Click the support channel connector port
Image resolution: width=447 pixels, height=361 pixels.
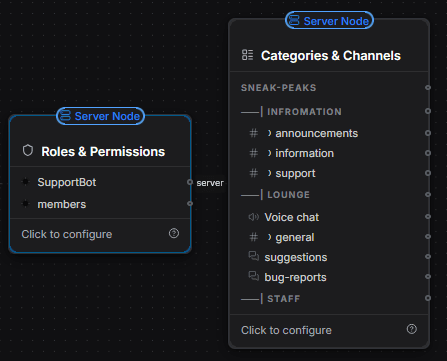(x=428, y=173)
